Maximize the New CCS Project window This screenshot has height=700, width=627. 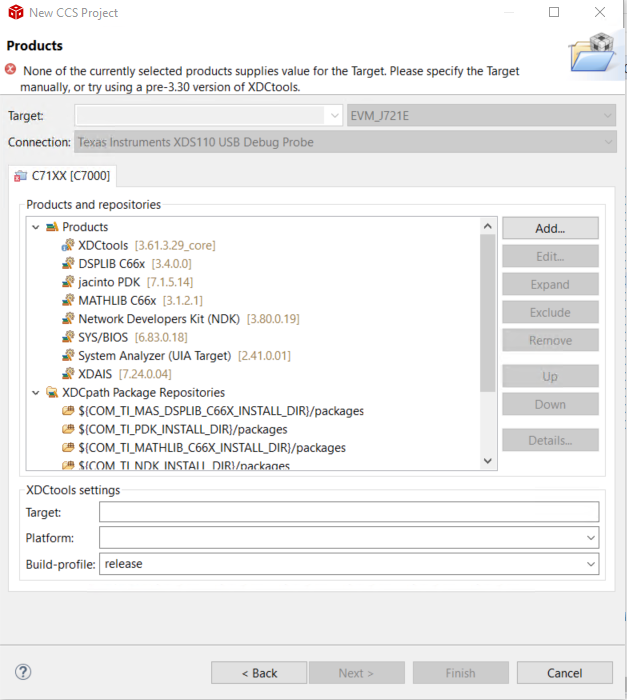pyautogui.click(x=554, y=12)
